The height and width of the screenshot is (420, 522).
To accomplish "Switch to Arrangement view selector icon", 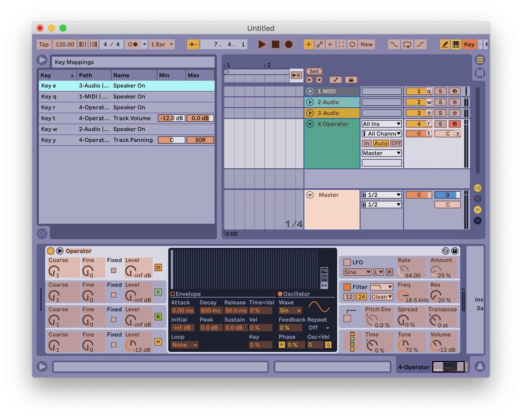I will point(480,60).
